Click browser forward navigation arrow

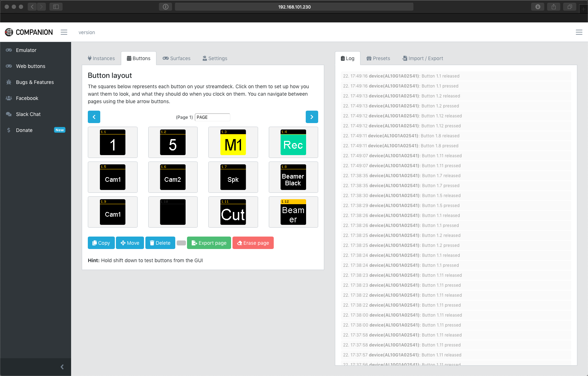tap(42, 7)
